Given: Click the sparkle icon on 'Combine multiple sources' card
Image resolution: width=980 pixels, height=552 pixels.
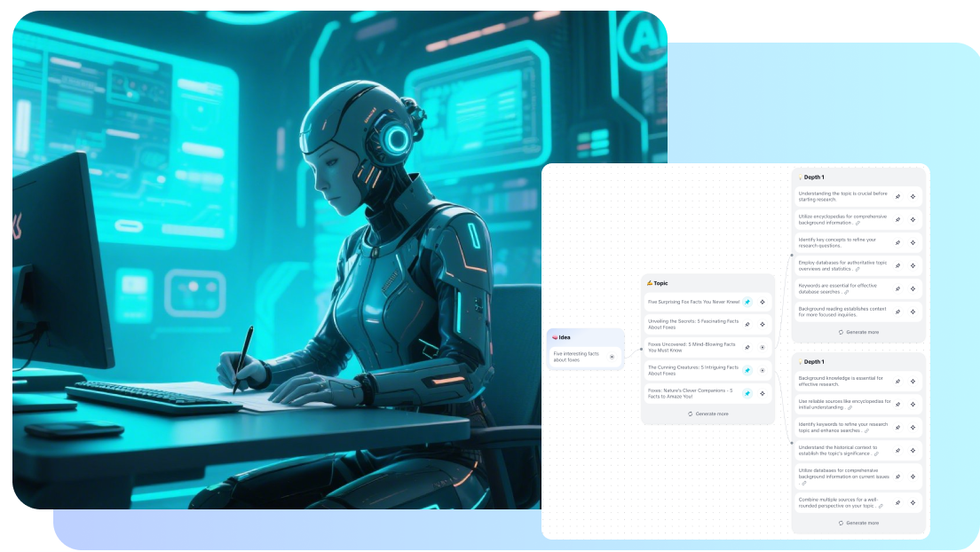Looking at the screenshot, I should pyautogui.click(x=912, y=502).
